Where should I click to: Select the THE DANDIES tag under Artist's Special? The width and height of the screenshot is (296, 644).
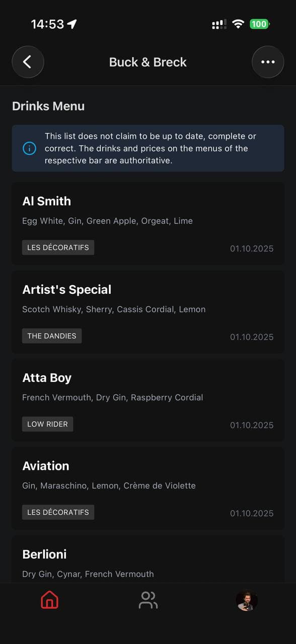click(x=51, y=336)
